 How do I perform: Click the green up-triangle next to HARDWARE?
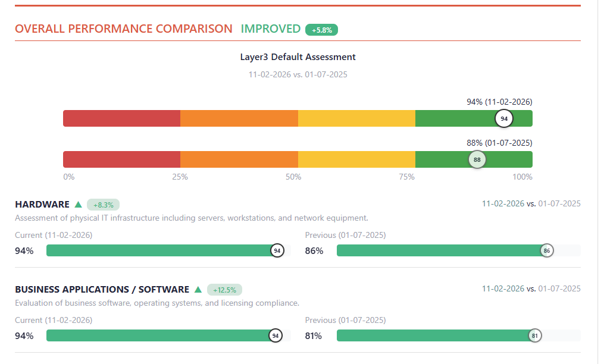point(78,205)
